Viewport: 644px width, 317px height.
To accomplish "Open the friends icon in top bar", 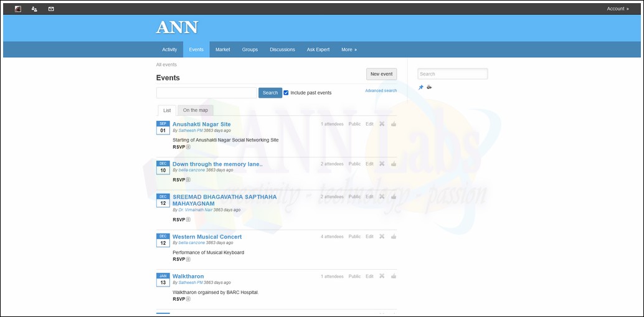I will point(34,9).
